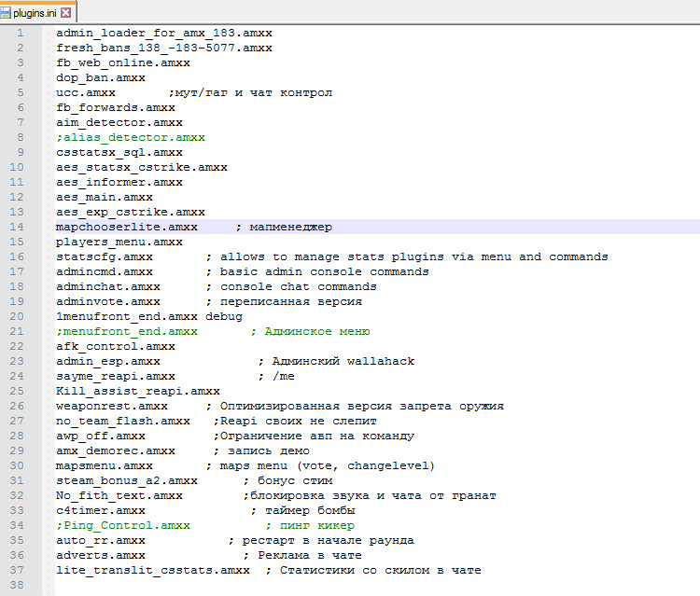Viewport: 700px width, 596px height.
Task: Click No_fith_text.amxx entry
Action: [x=119, y=495]
